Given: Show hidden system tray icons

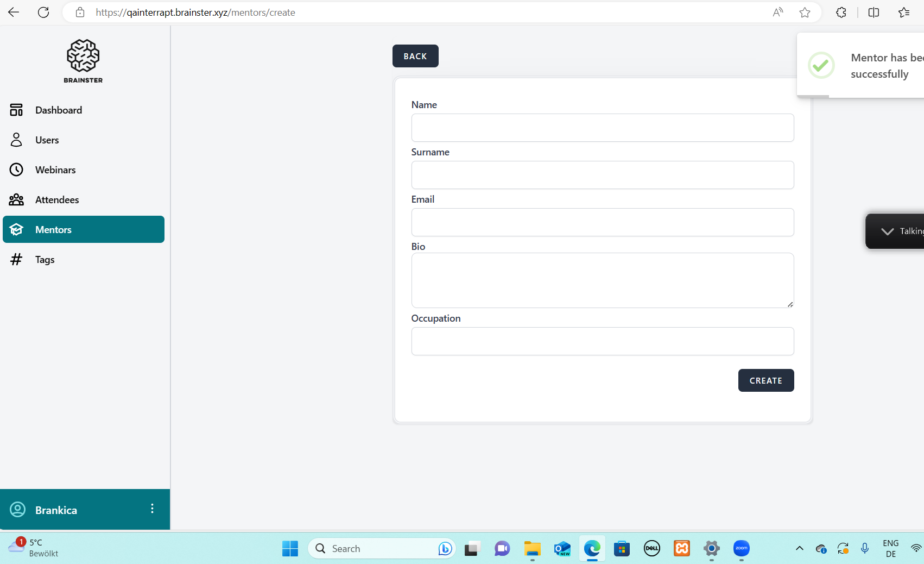Looking at the screenshot, I should pos(799,548).
